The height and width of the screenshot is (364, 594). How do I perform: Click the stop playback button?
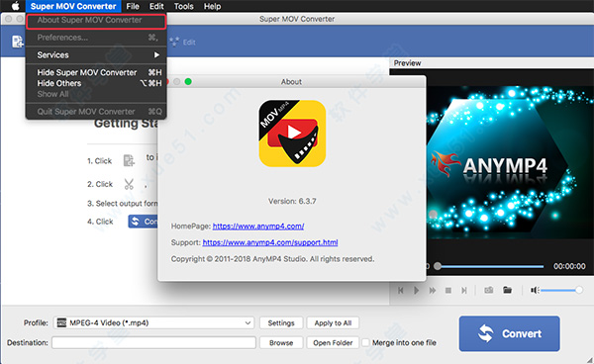click(448, 290)
